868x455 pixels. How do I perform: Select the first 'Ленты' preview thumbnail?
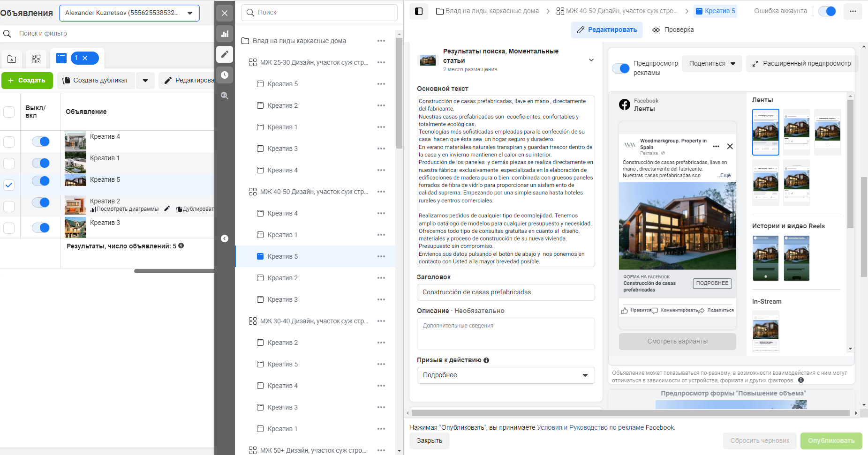766,132
